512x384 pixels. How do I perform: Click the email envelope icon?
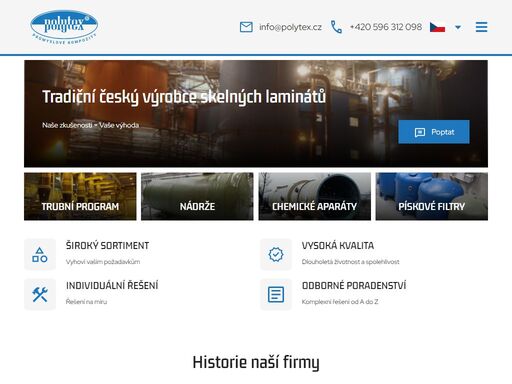tap(246, 27)
